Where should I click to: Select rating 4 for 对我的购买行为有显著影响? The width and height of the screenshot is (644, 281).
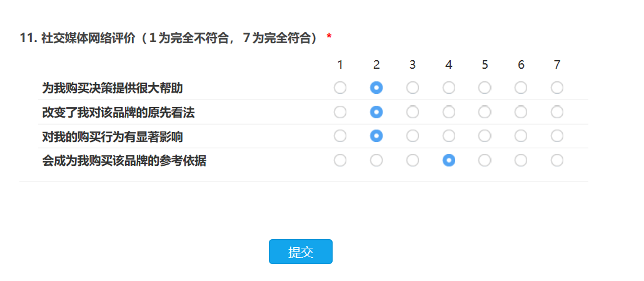coord(449,136)
